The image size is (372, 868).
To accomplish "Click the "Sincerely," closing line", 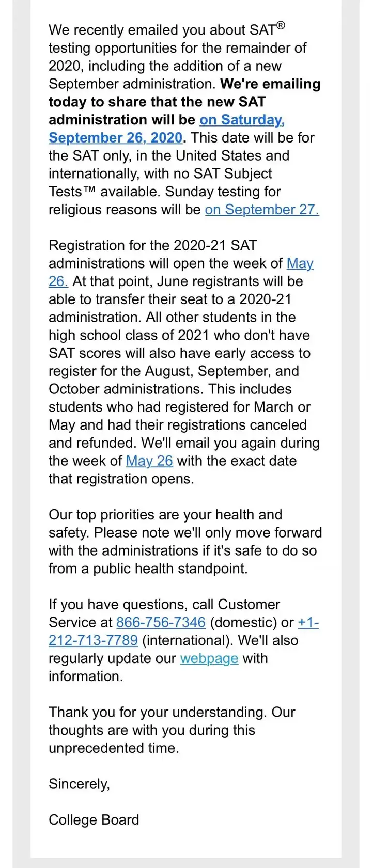I will tap(80, 784).
